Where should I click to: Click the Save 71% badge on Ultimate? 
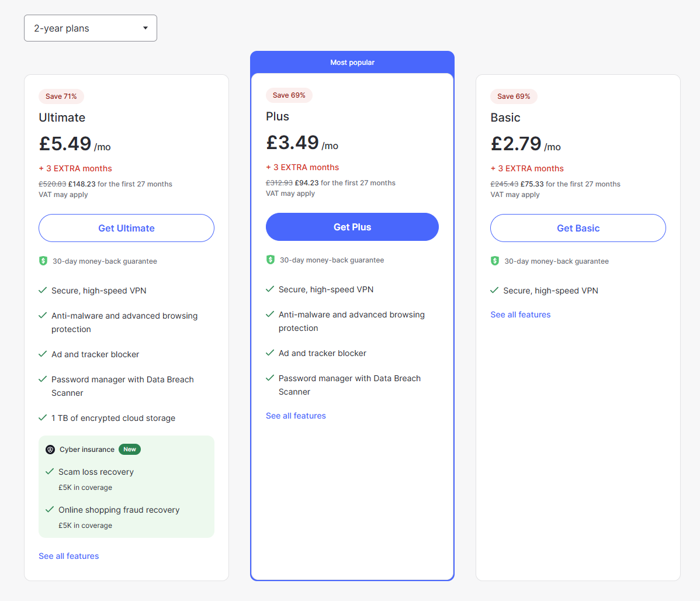click(61, 96)
